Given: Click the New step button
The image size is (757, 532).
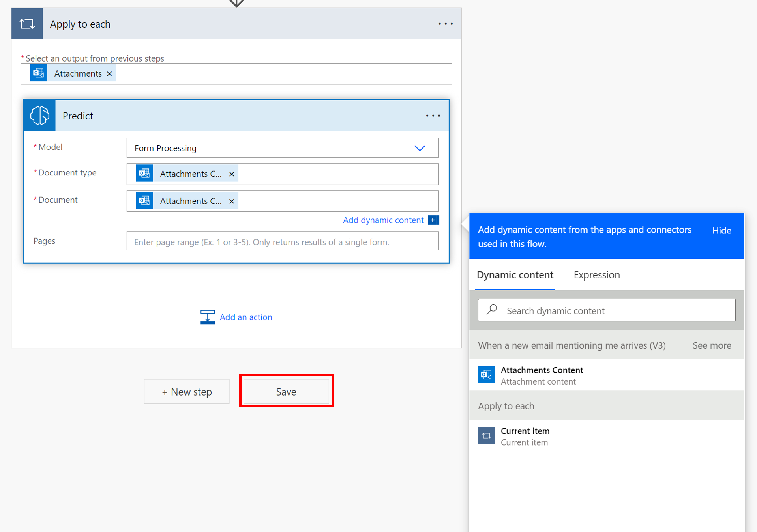Looking at the screenshot, I should point(187,392).
